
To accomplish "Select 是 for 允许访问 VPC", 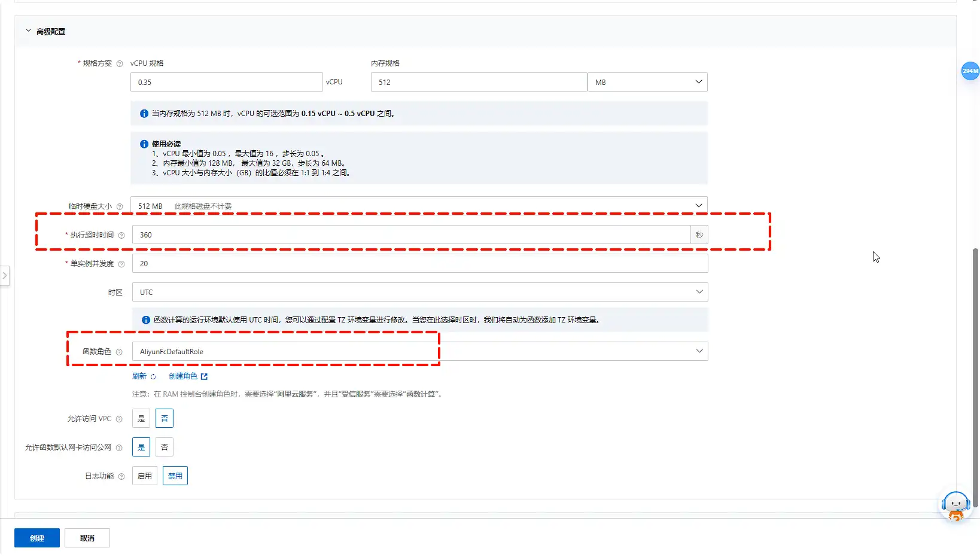I will coord(141,418).
